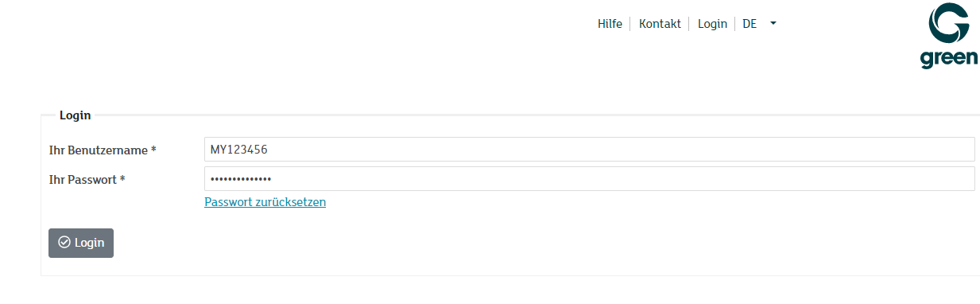Viewport: 980px width, 304px height.
Task: Focus the Ihr Benutzername input field
Action: coord(589,150)
